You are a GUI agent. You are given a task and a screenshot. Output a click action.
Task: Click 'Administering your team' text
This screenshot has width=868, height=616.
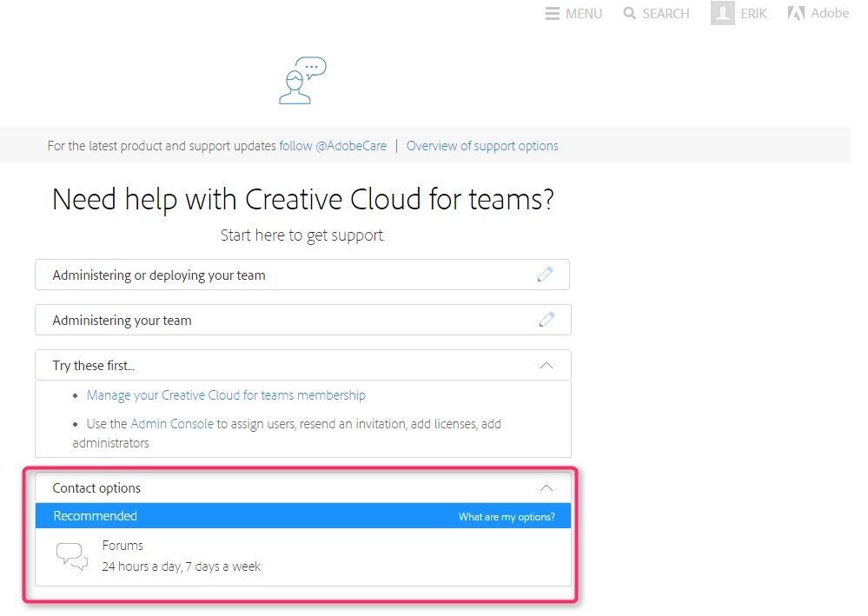point(122,321)
